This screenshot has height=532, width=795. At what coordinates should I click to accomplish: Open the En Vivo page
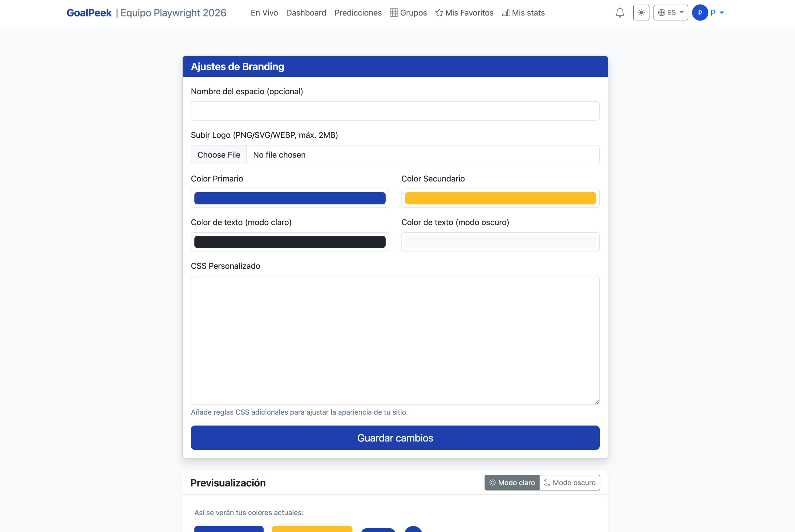[x=264, y=12]
